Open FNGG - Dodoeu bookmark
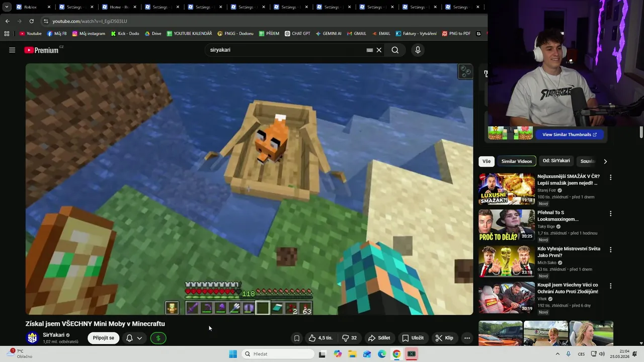The width and height of the screenshot is (644, 362). coord(235,34)
